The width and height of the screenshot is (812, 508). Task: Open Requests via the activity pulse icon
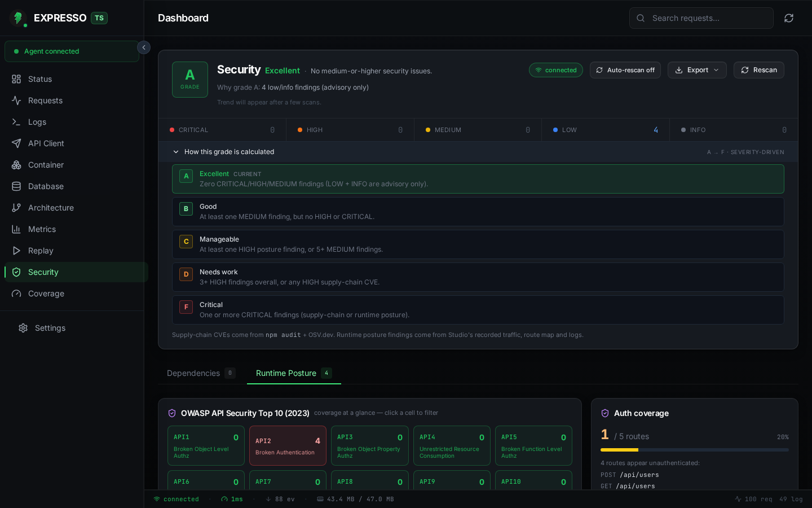[16, 100]
